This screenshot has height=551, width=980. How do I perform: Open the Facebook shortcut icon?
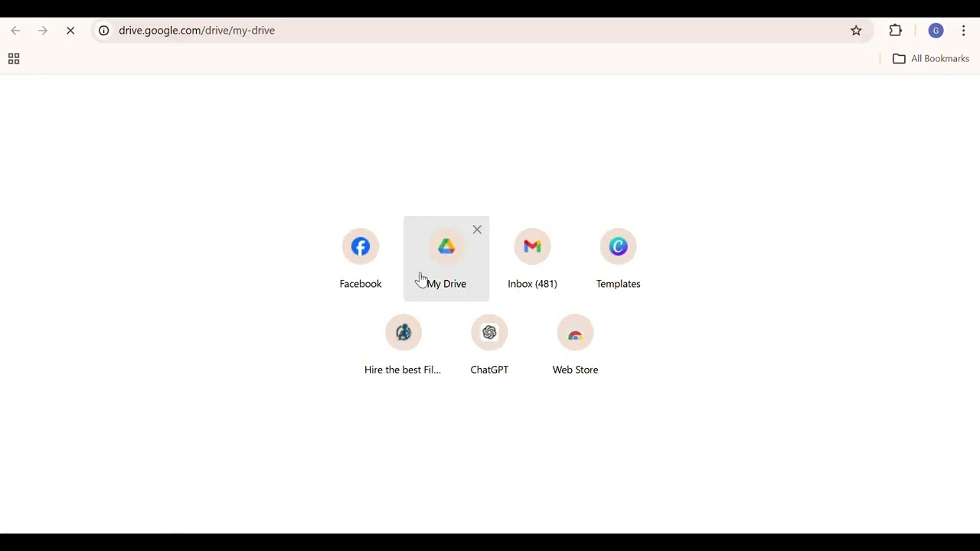tap(361, 246)
